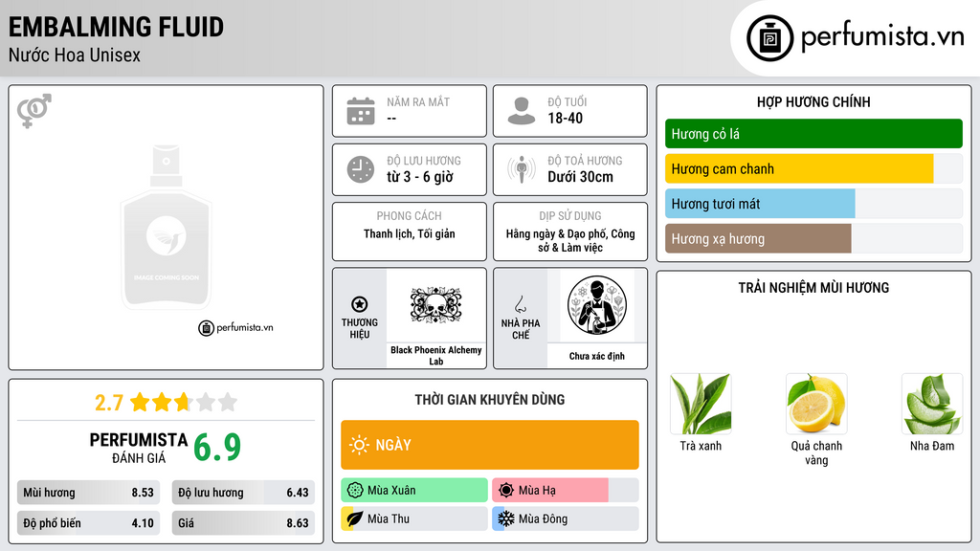The width and height of the screenshot is (980, 551).
Task: Click the sillage icon beside Độ toả hương
Action: pos(522,169)
